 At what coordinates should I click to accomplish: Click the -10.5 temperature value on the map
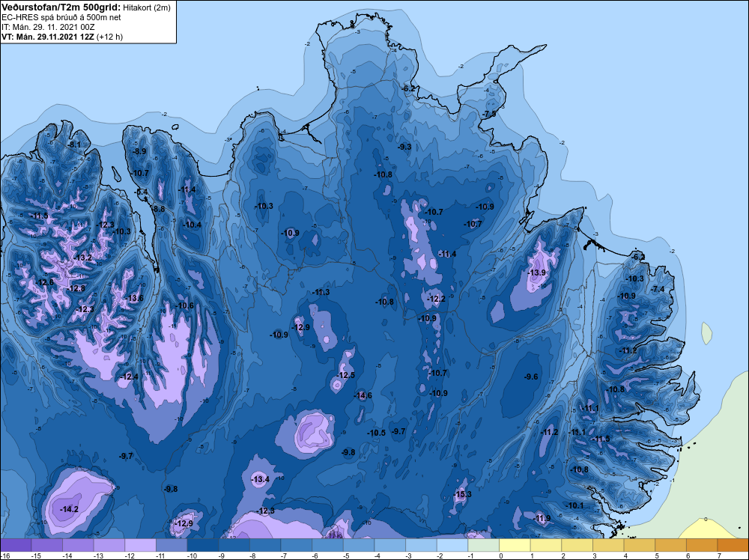coord(377,433)
